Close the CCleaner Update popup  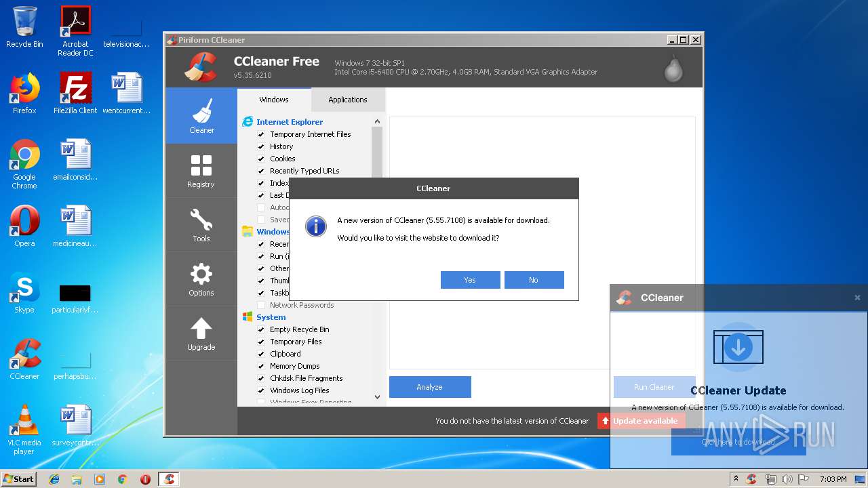(x=857, y=298)
